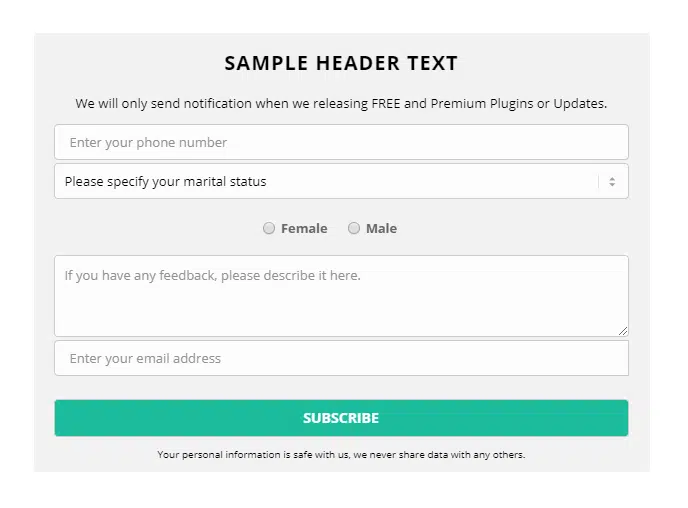The image size is (688, 508).
Task: Click the notification description sentence
Action: click(341, 103)
